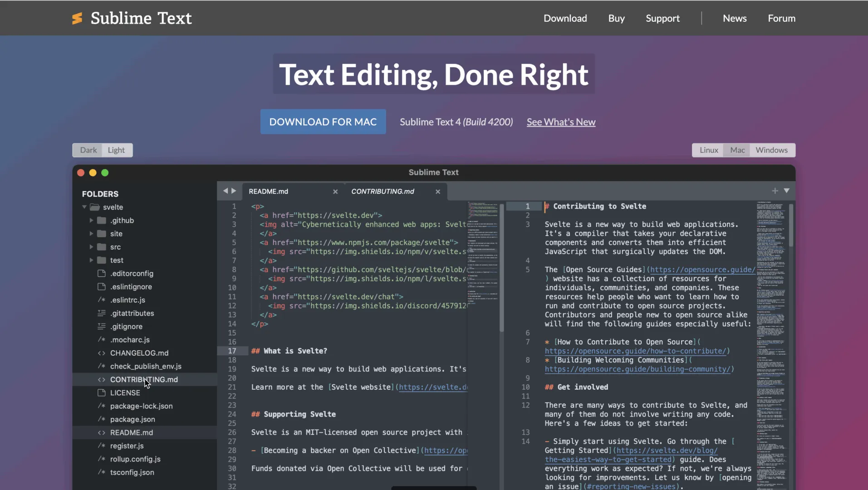Select the LICENSE file name in sidebar

click(125, 393)
